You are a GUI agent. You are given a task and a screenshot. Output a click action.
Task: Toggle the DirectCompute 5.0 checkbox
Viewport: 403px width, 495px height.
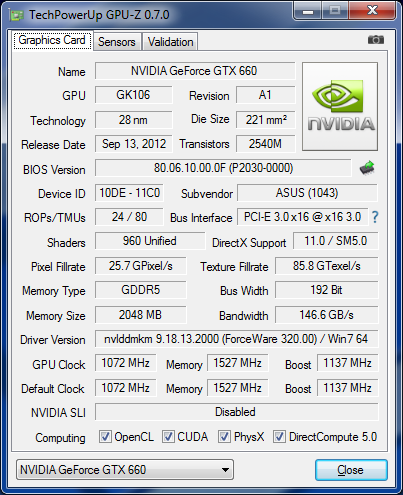click(279, 436)
